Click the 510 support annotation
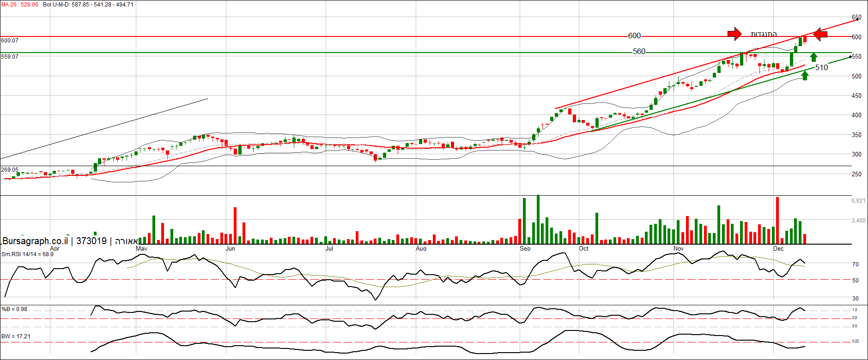This screenshot has width=868, height=360. coord(821,68)
